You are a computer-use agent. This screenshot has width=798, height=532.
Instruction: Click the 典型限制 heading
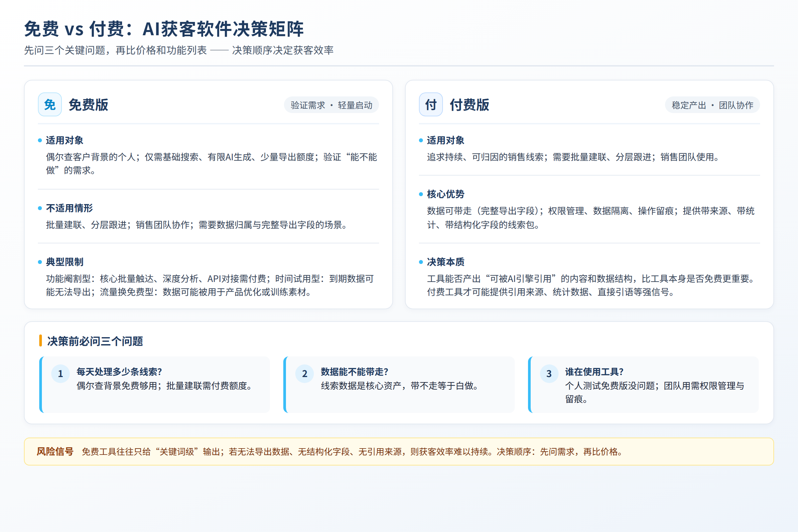pos(65,262)
